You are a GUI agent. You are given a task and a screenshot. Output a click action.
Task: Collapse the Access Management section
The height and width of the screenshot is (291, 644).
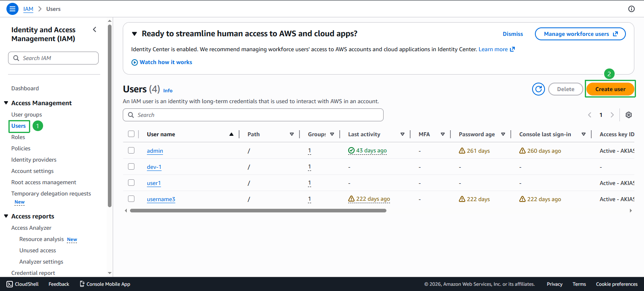[6, 103]
